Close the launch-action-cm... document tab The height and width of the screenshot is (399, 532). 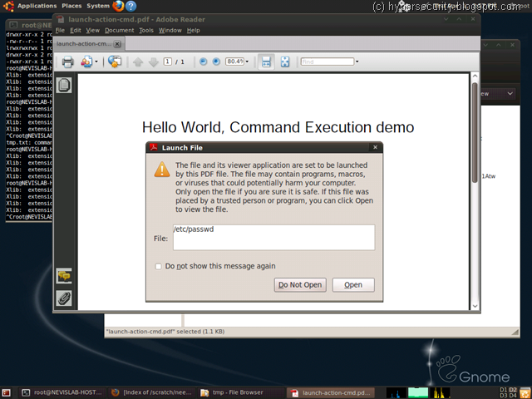117,44
